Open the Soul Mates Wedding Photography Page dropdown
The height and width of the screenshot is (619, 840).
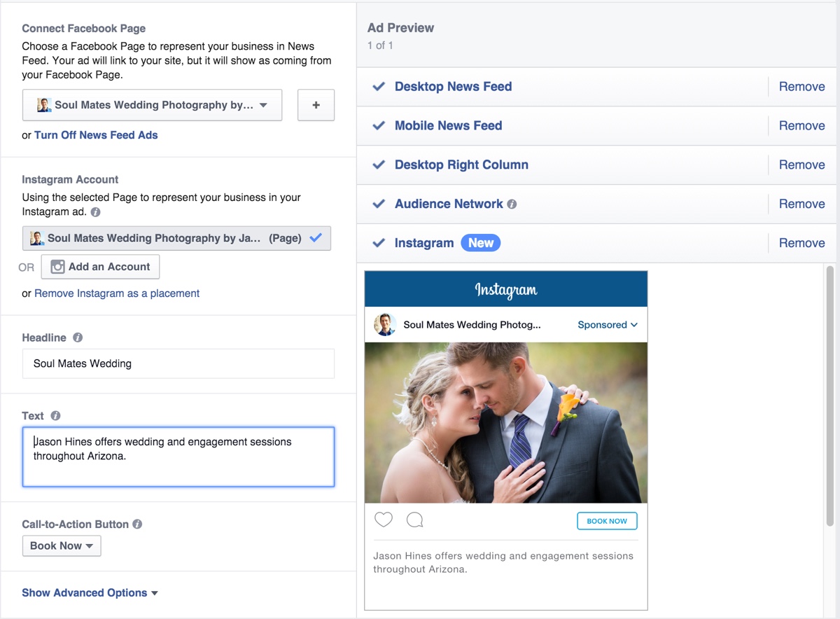coord(153,104)
